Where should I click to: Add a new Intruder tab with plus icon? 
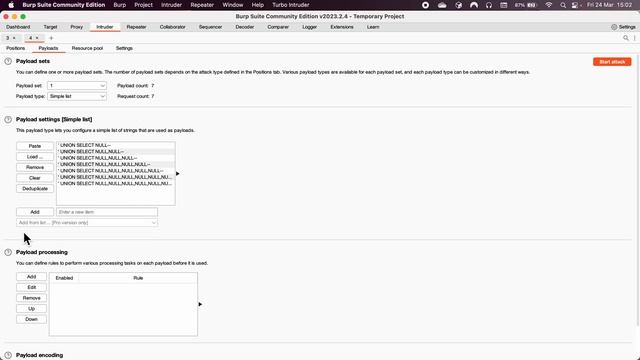51,38
